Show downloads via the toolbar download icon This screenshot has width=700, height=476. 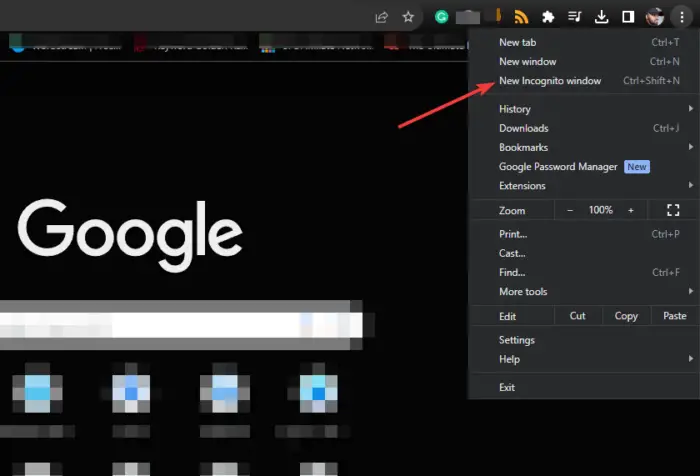[601, 17]
